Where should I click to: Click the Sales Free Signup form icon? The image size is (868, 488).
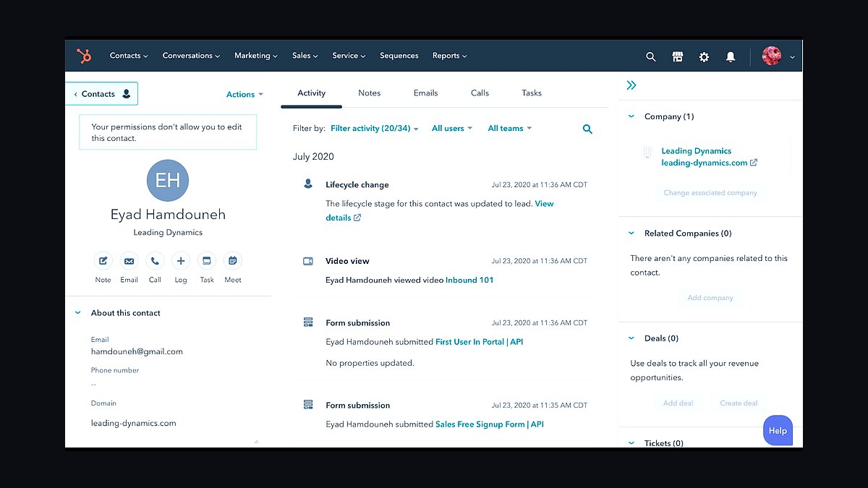click(x=308, y=405)
